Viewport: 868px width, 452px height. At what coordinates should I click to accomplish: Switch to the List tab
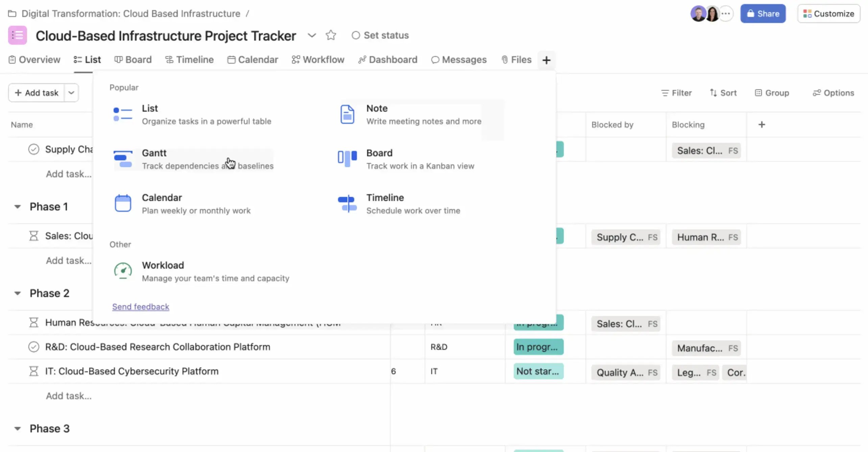click(87, 60)
